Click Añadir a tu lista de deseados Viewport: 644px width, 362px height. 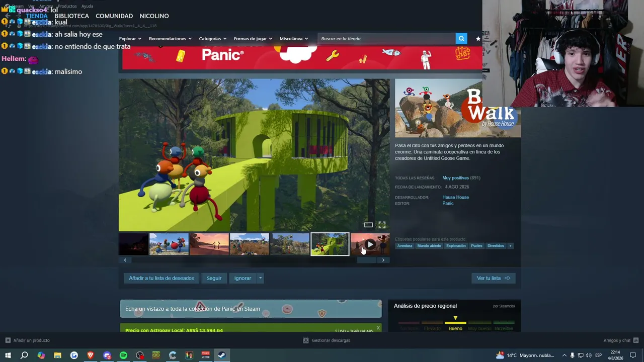tap(161, 278)
